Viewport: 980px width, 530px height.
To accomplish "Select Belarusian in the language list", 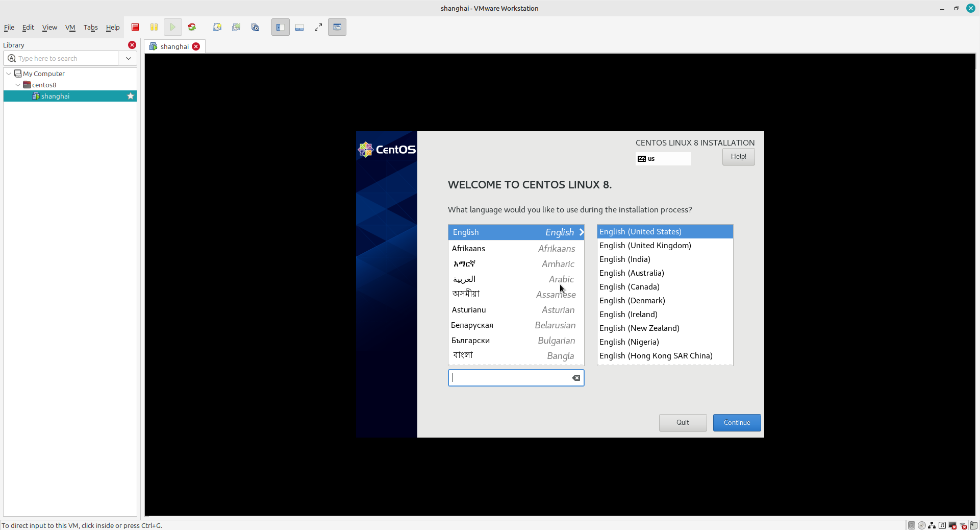I will (516, 325).
